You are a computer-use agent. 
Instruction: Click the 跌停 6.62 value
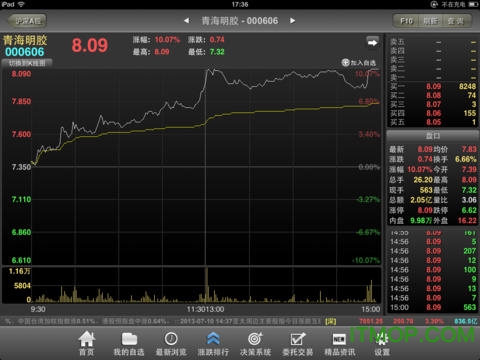point(469,210)
